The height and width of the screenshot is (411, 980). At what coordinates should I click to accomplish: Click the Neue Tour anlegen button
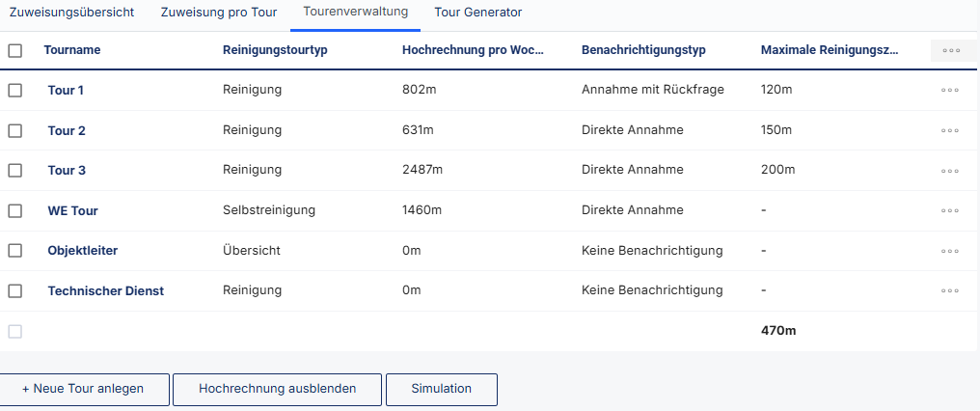84,389
